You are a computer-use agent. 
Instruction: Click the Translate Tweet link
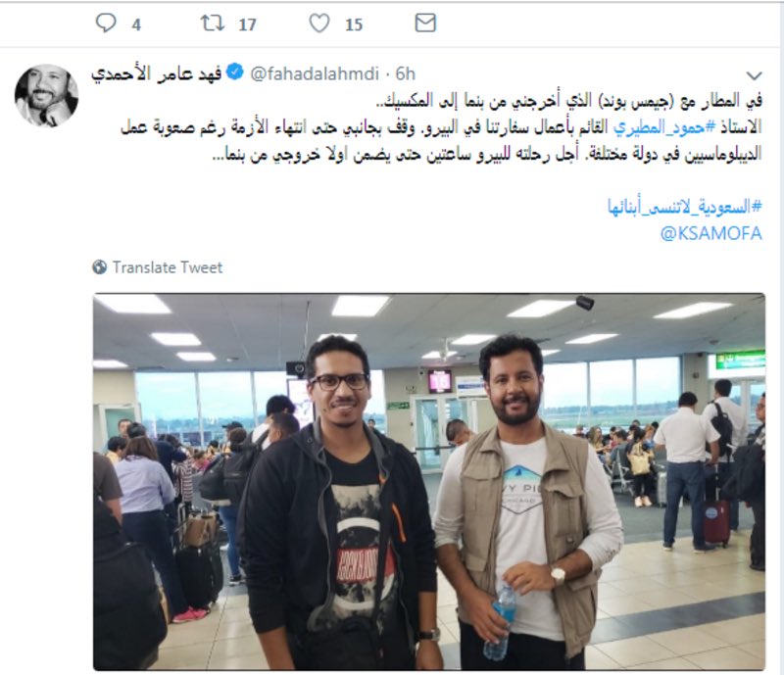coord(167,267)
